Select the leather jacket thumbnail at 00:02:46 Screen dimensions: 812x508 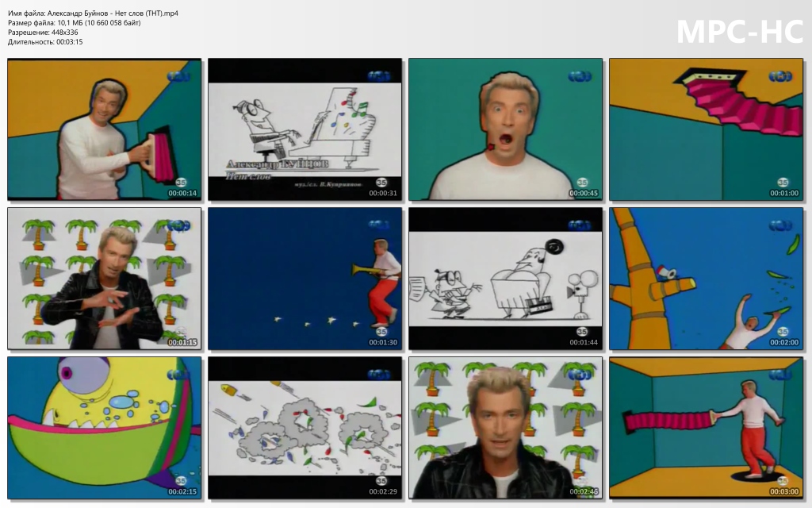coord(505,428)
